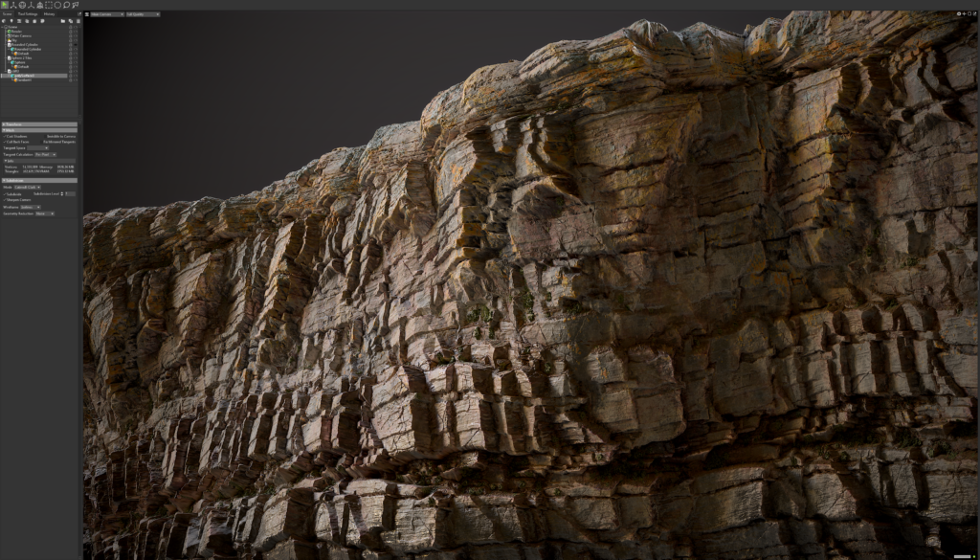
Task: Choose the circle selection tool
Action: click(x=57, y=5)
